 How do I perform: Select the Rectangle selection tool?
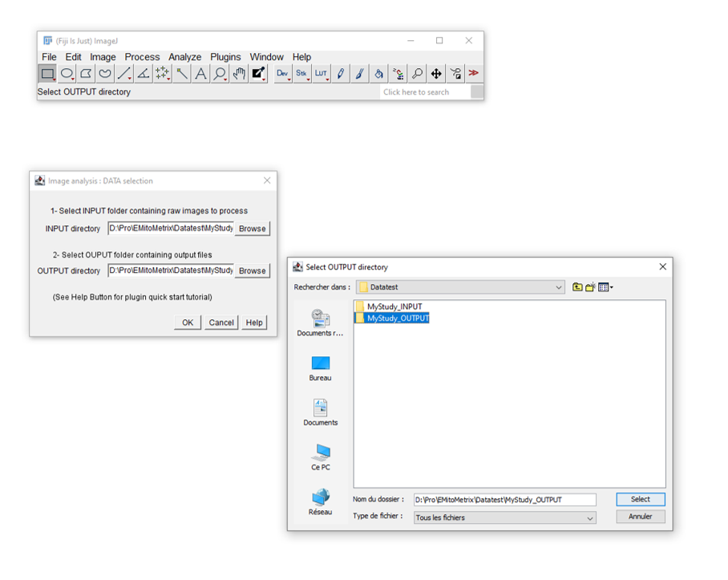(47, 74)
